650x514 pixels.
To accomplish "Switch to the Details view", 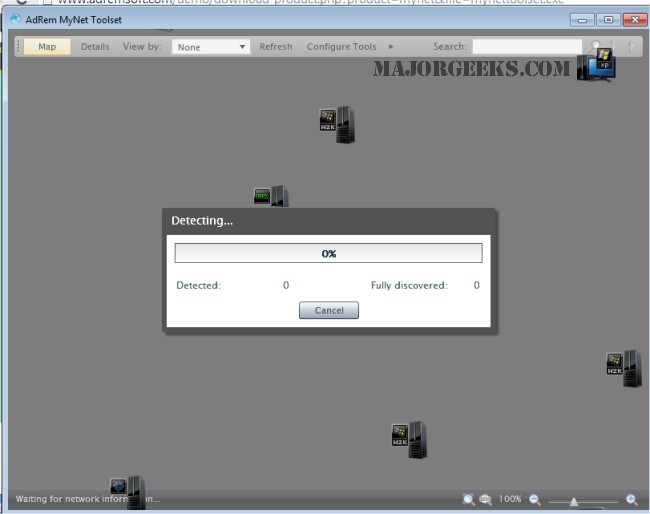I will 95,46.
